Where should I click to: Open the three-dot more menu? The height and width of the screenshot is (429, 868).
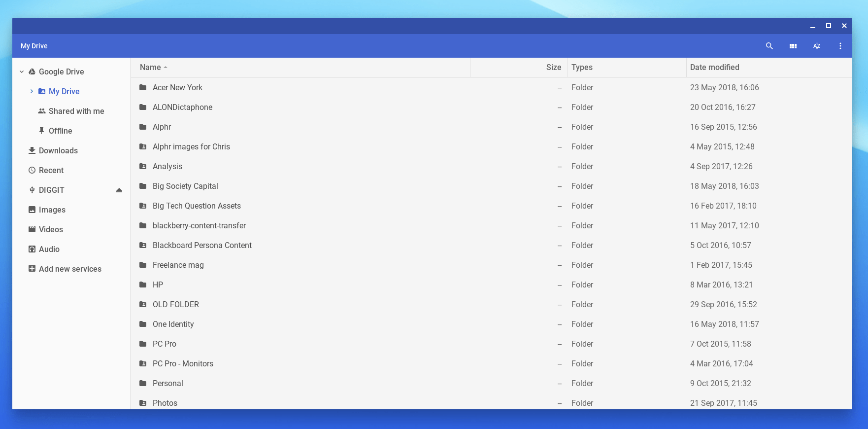coord(840,46)
